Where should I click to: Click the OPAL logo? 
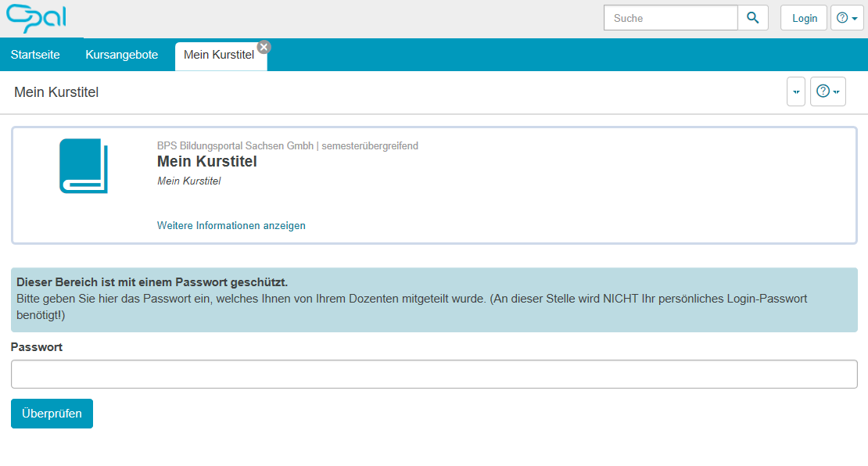coord(36,18)
